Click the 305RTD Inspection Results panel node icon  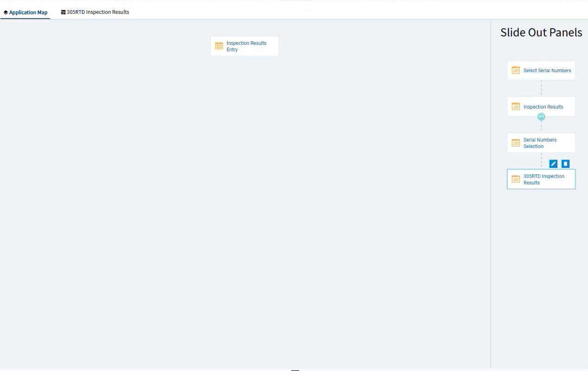pyautogui.click(x=516, y=179)
